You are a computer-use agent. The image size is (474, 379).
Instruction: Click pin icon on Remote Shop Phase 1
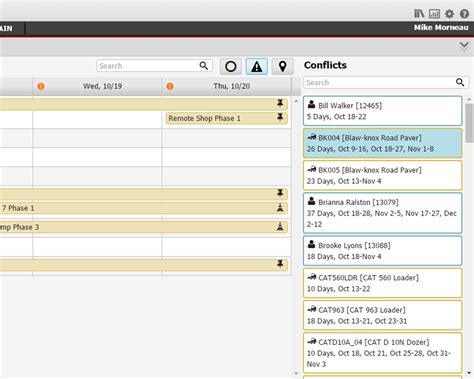pyautogui.click(x=280, y=117)
